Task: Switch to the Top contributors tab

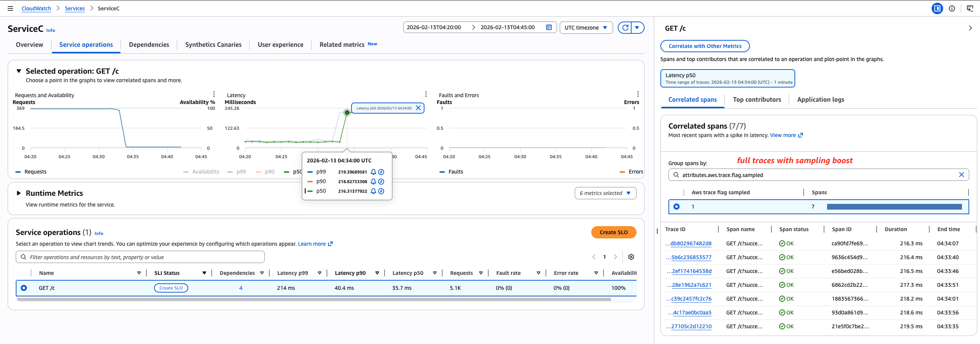Action: tap(756, 99)
